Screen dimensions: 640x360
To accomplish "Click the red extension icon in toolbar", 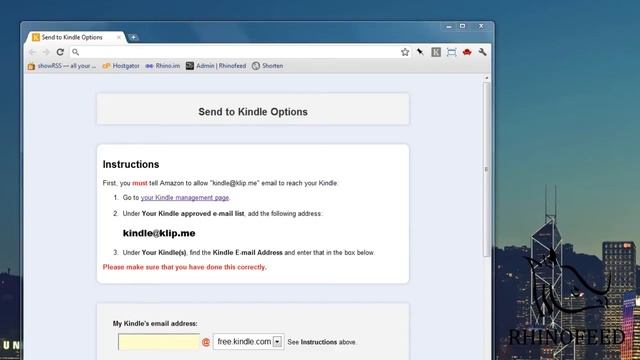I will click(467, 52).
